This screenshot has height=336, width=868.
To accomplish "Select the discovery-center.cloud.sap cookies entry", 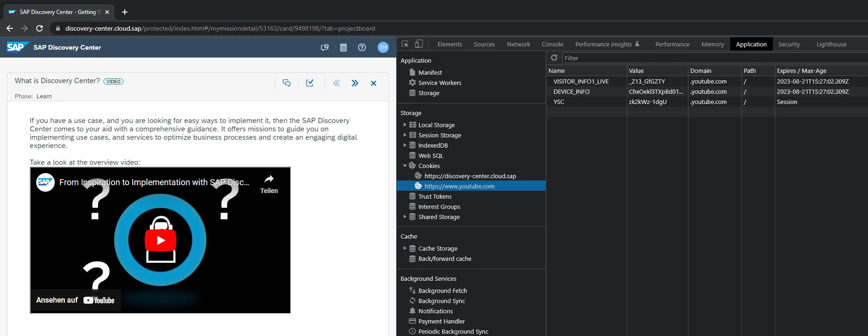I will (x=469, y=176).
